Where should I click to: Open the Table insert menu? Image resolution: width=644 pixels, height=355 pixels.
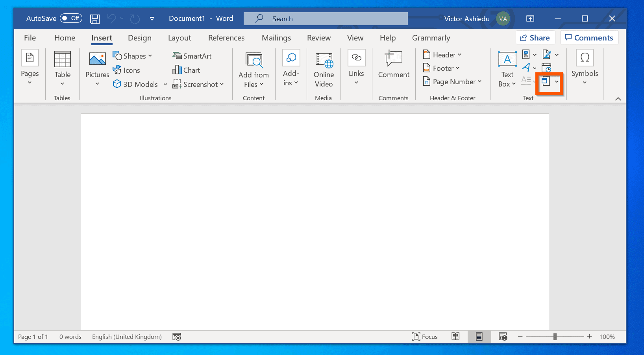click(x=62, y=68)
